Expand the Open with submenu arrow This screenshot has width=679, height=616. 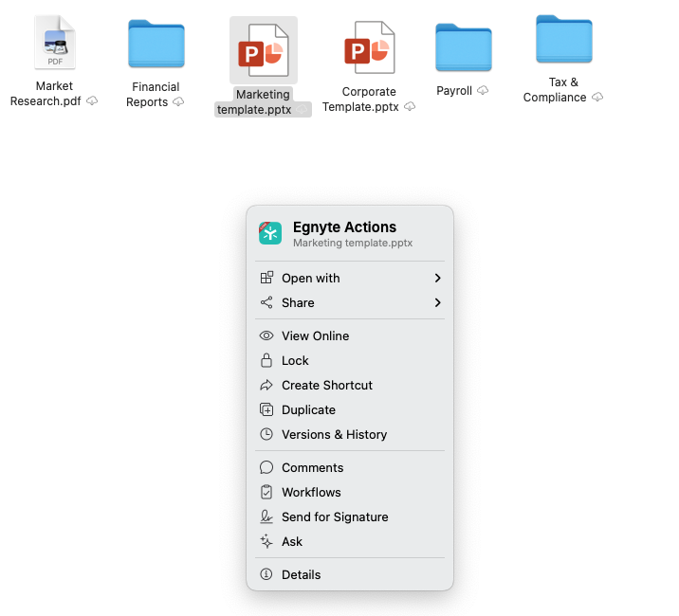tap(437, 278)
